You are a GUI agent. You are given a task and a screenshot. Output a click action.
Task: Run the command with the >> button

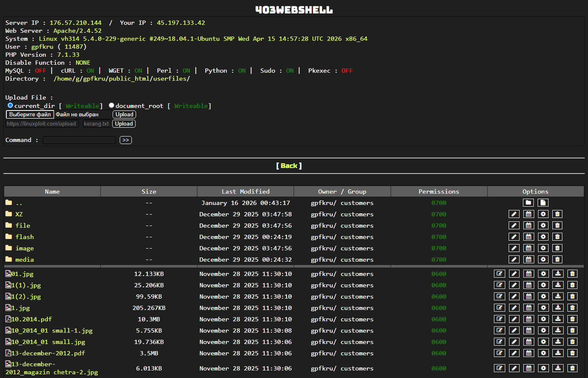126,140
